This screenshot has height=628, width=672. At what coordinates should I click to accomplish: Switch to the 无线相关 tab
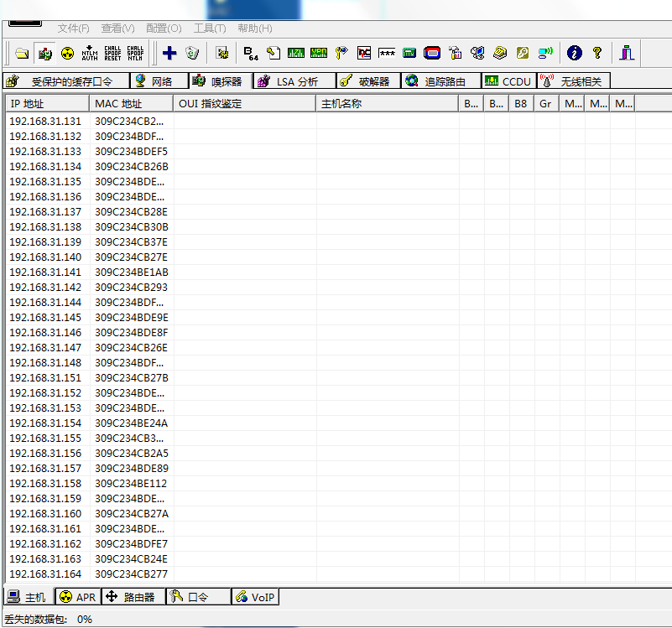[x=574, y=81]
